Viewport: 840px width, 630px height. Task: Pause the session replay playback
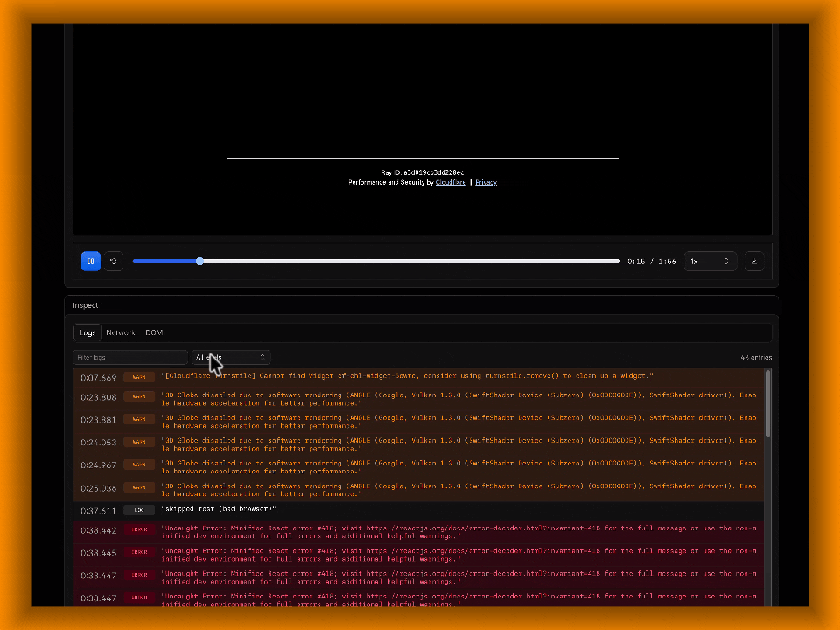tap(90, 262)
